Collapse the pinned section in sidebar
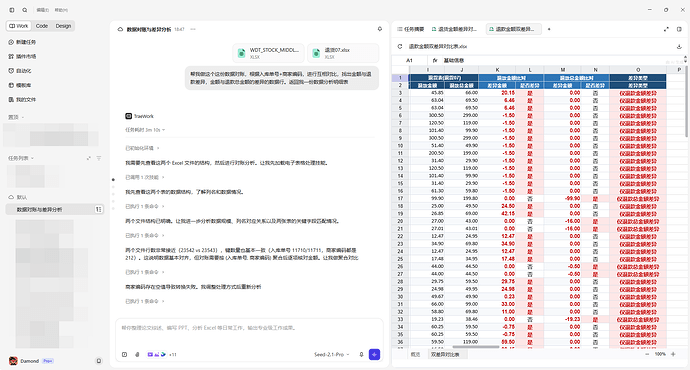Image resolution: width=690 pixels, height=370 pixels. (x=16, y=117)
